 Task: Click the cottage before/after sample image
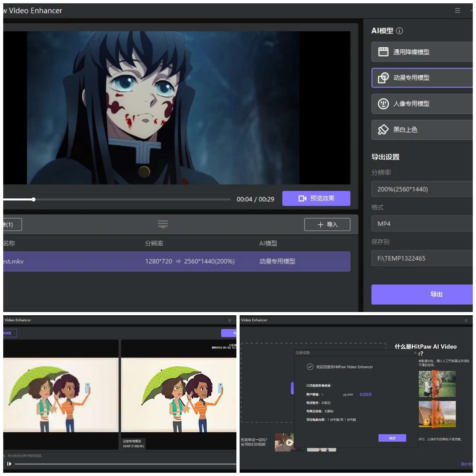tap(437, 414)
